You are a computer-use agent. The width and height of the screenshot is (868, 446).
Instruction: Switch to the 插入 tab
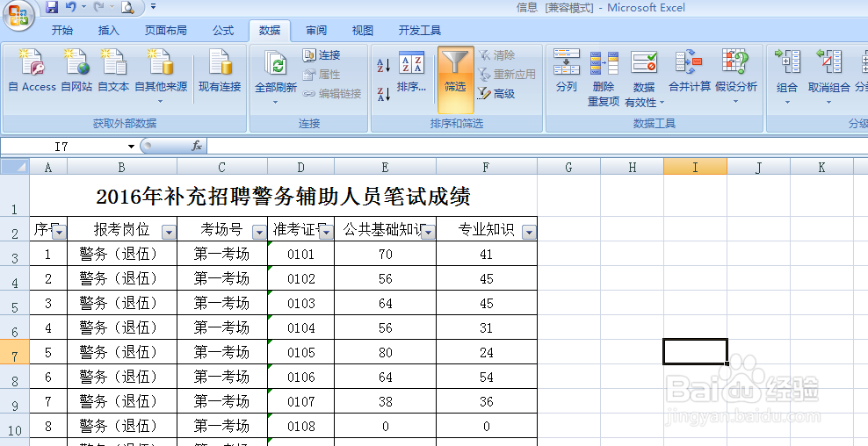pyautogui.click(x=109, y=31)
